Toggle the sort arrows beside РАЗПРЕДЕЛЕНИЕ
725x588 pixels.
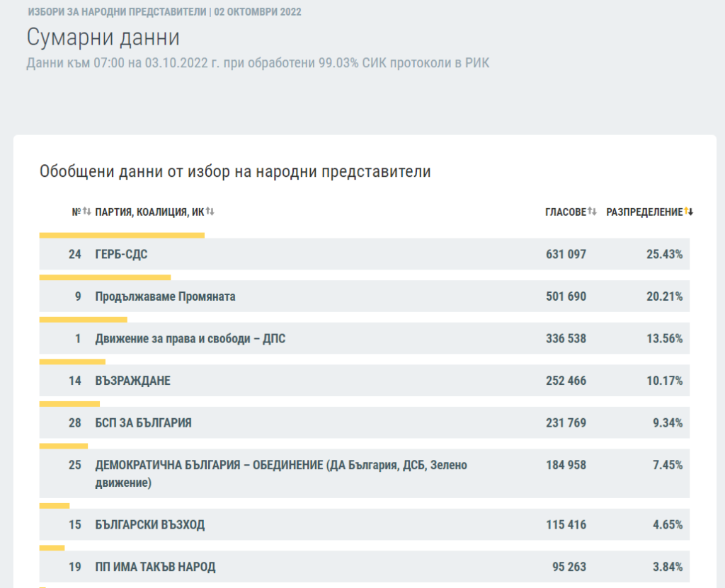(689, 212)
